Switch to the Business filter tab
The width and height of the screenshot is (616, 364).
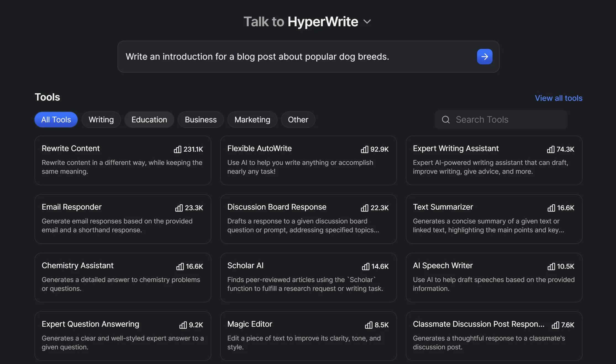point(201,119)
